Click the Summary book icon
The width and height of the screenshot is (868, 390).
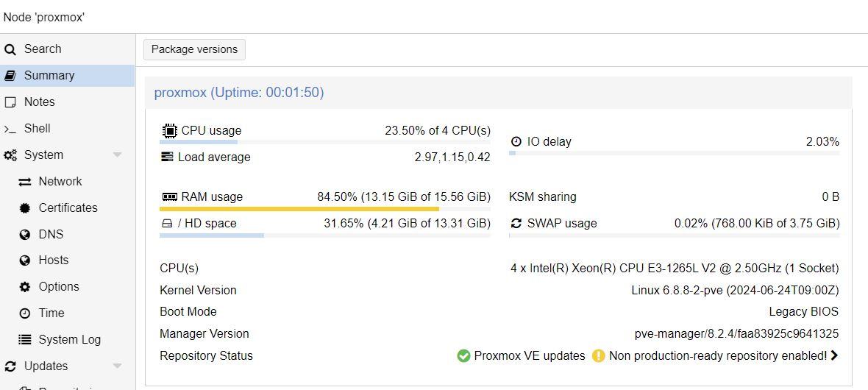pyautogui.click(x=10, y=76)
